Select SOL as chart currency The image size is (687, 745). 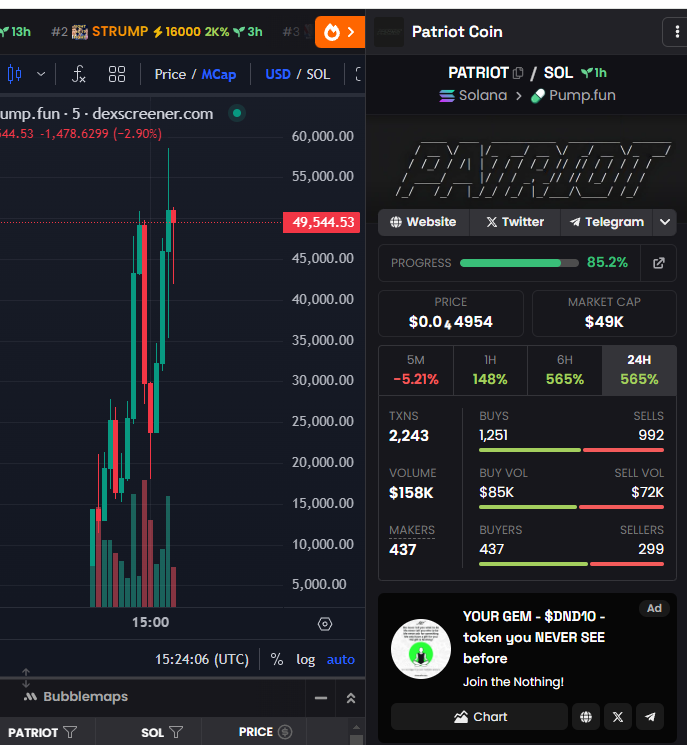tap(318, 74)
